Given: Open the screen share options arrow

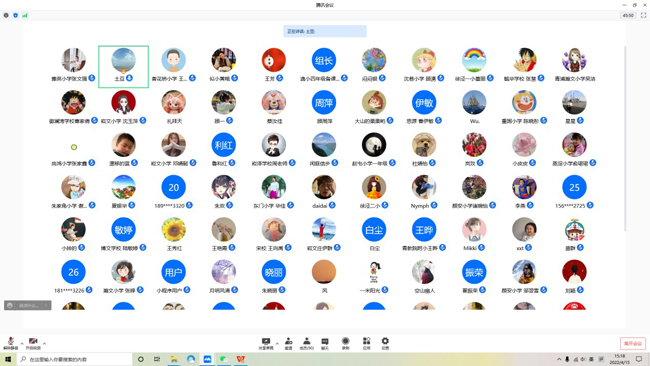Looking at the screenshot, I should pos(277,343).
